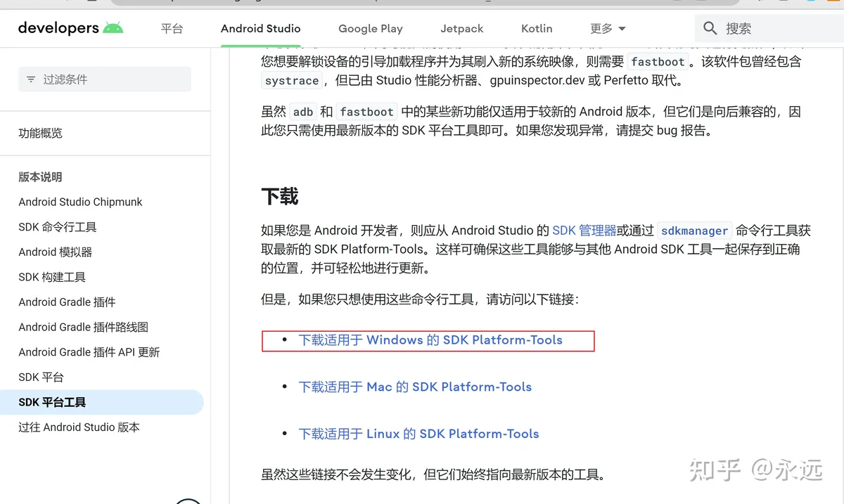
Task: Go to SDK 平台 sidebar item
Action: [x=41, y=377]
